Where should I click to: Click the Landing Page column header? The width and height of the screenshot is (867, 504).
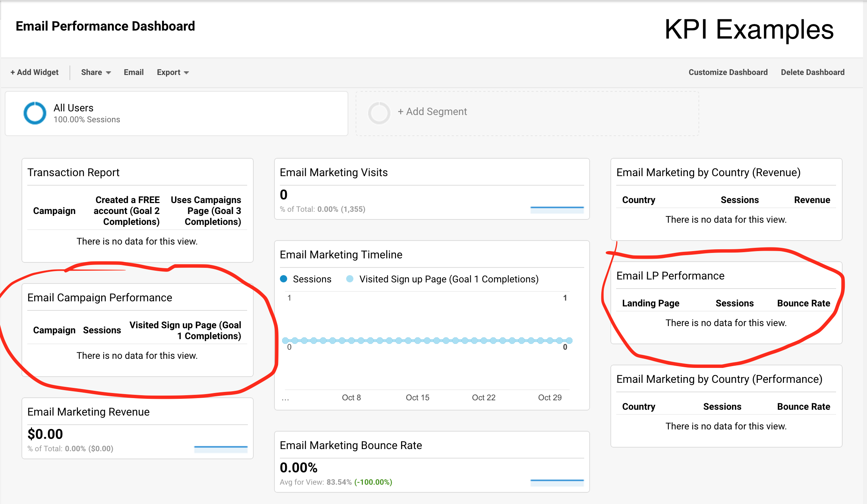[x=650, y=303]
